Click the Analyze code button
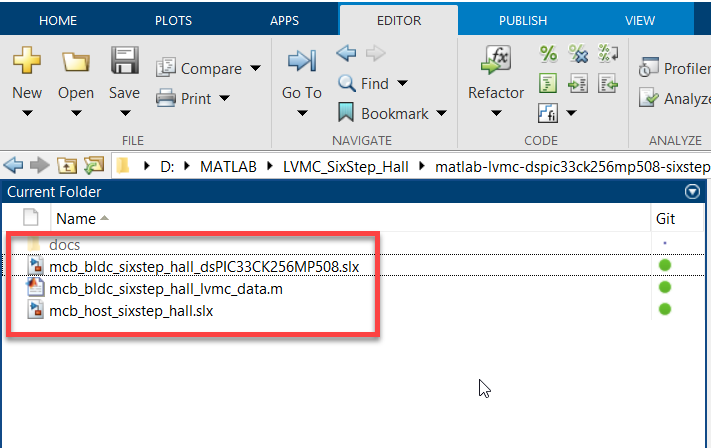 point(674,98)
